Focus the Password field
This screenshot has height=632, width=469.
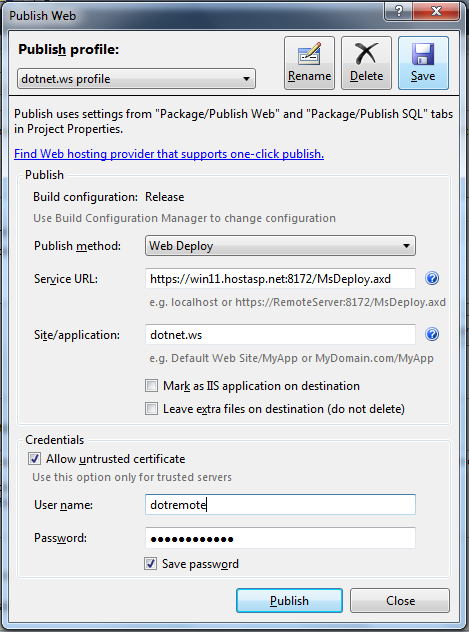click(280, 538)
